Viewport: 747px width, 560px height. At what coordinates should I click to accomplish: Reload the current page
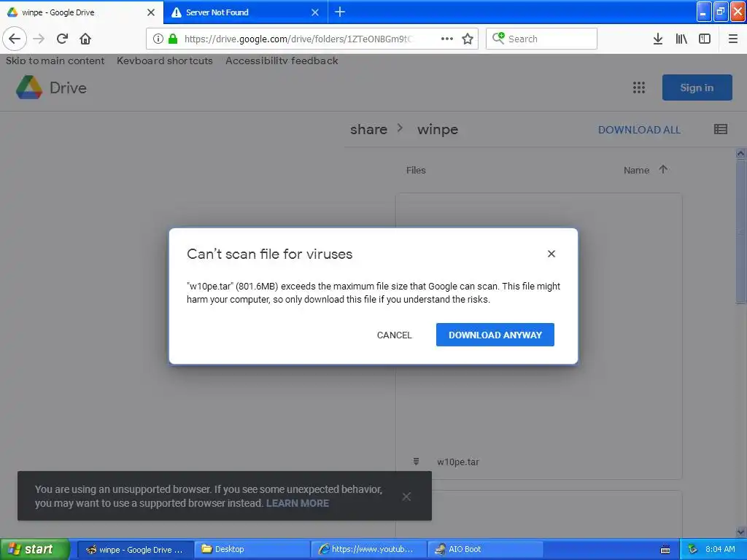pyautogui.click(x=62, y=39)
